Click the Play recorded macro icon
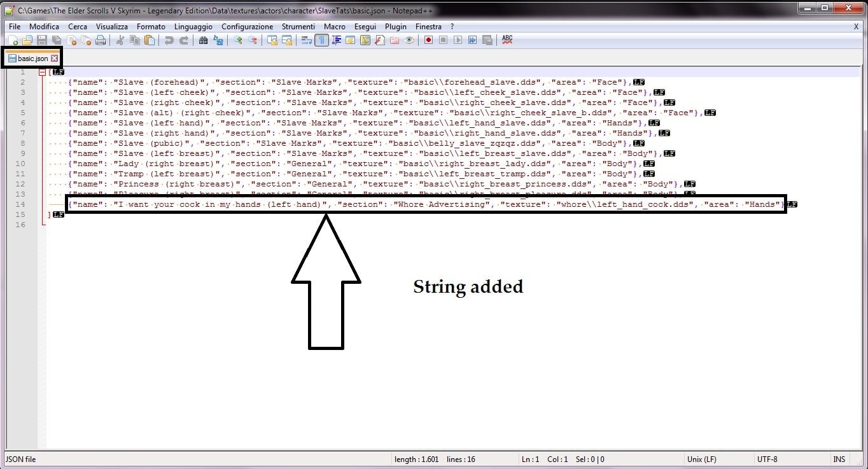The height and width of the screenshot is (469, 868). (x=458, y=40)
